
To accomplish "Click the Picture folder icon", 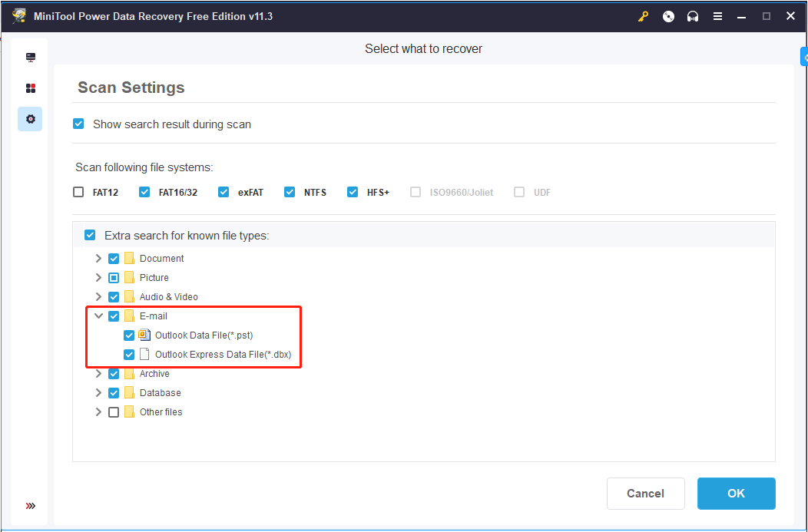I will (x=129, y=278).
